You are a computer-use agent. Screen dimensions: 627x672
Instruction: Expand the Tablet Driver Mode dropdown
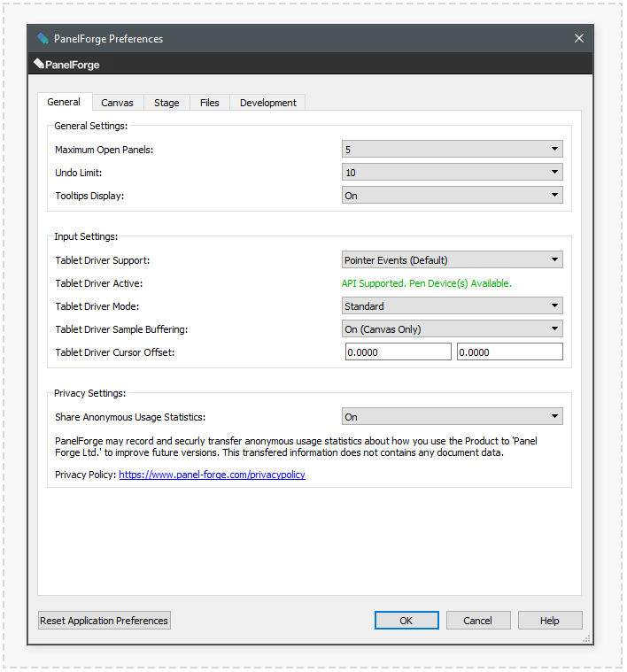[452, 306]
